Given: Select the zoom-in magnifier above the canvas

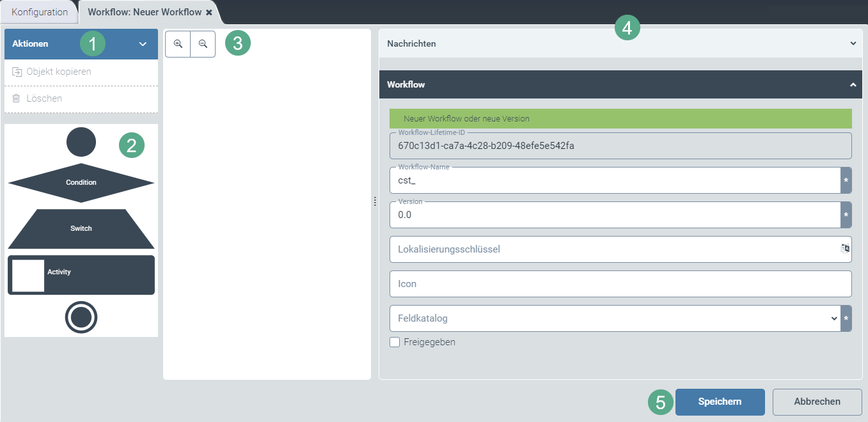Looking at the screenshot, I should coord(177,43).
